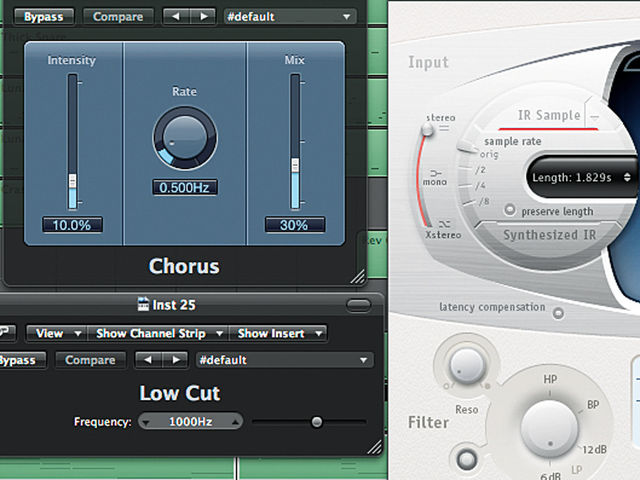Image resolution: width=640 pixels, height=480 pixels.
Task: Go to previous preset in Chorus plugin
Action: [x=176, y=17]
